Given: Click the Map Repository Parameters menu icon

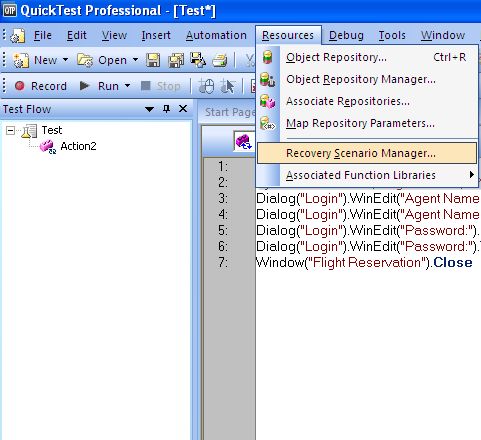Looking at the screenshot, I should point(268,123).
